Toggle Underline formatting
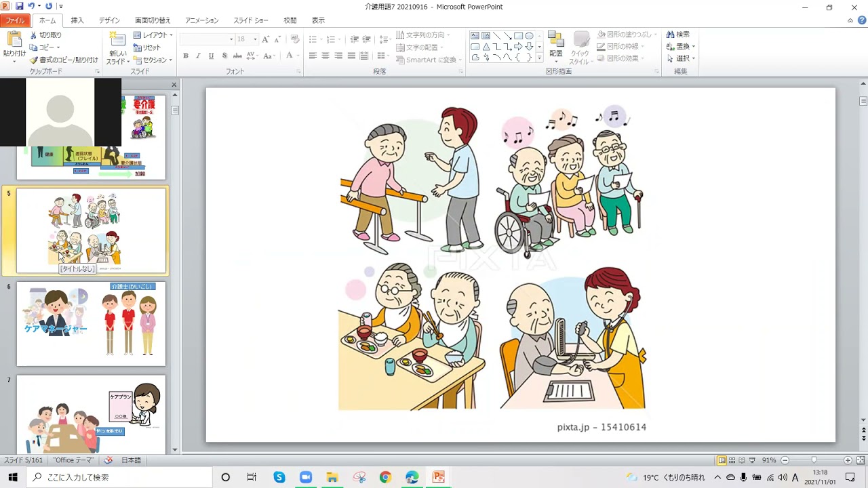 pyautogui.click(x=211, y=56)
